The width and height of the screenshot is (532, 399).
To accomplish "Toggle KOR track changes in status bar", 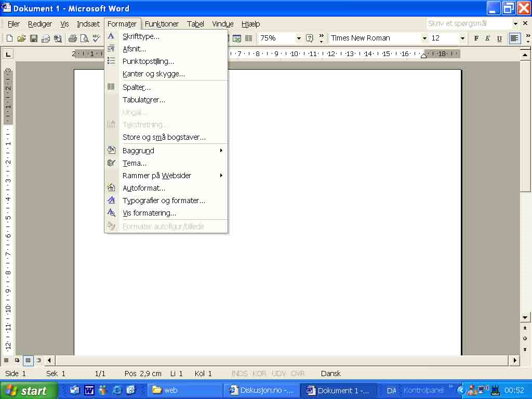I will [259, 374].
